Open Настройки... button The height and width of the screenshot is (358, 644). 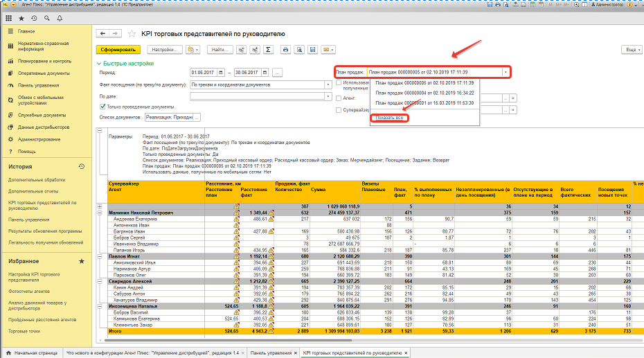point(165,50)
